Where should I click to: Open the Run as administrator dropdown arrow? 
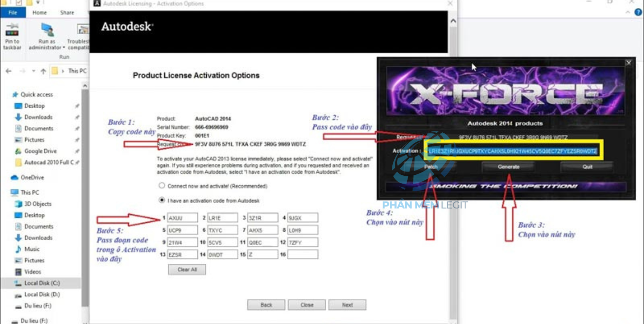click(x=64, y=48)
